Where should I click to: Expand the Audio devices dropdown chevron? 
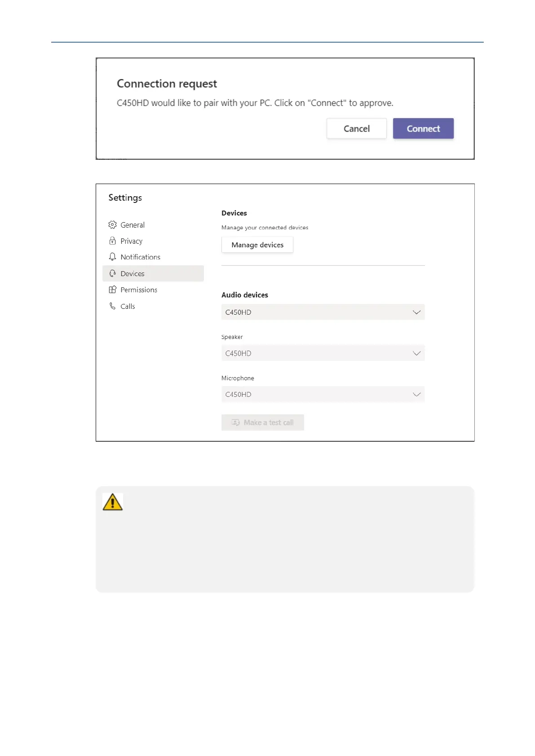click(x=416, y=312)
